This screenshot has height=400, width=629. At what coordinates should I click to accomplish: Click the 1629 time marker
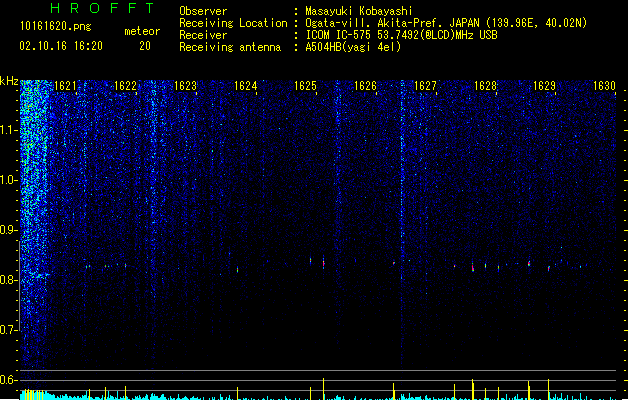click(x=544, y=86)
